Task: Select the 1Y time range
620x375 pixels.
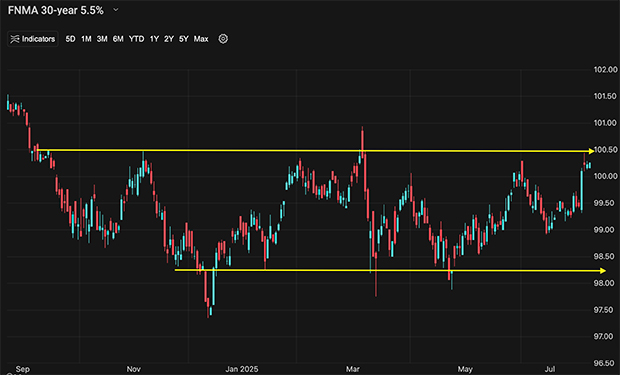Action: [x=154, y=39]
